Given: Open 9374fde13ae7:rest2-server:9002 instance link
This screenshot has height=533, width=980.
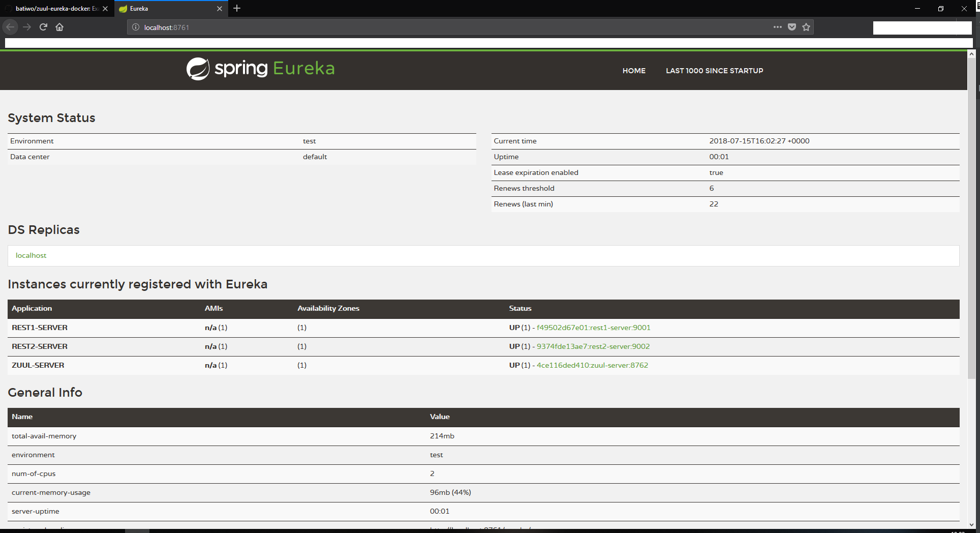Looking at the screenshot, I should coord(593,346).
